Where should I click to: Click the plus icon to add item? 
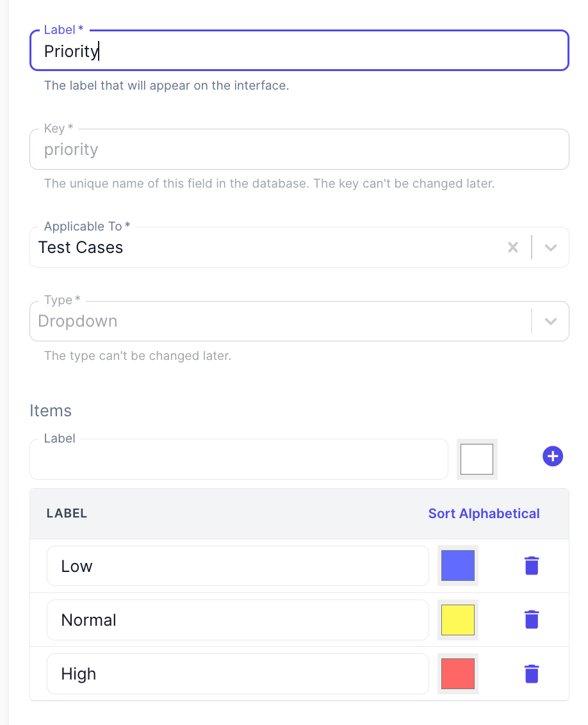tap(552, 457)
